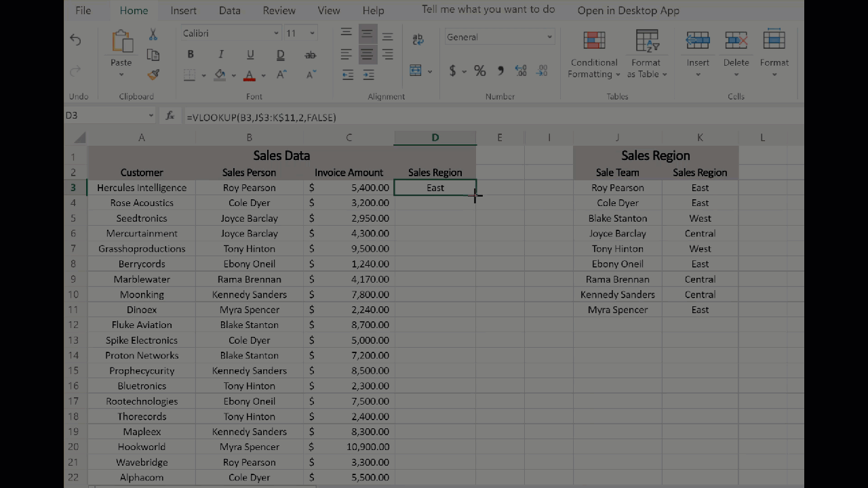Open the Fill Color dropdown arrow
The width and height of the screenshot is (868, 488).
(233, 75)
